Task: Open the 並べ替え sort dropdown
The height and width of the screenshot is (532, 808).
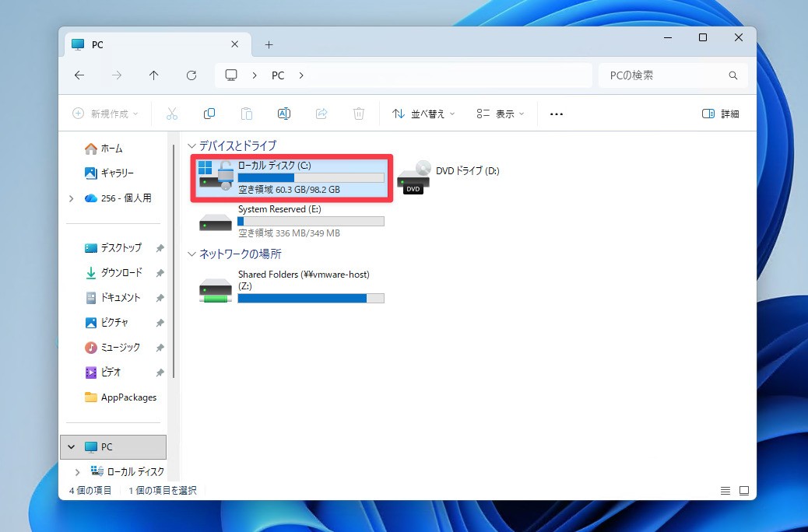Action: click(x=423, y=114)
